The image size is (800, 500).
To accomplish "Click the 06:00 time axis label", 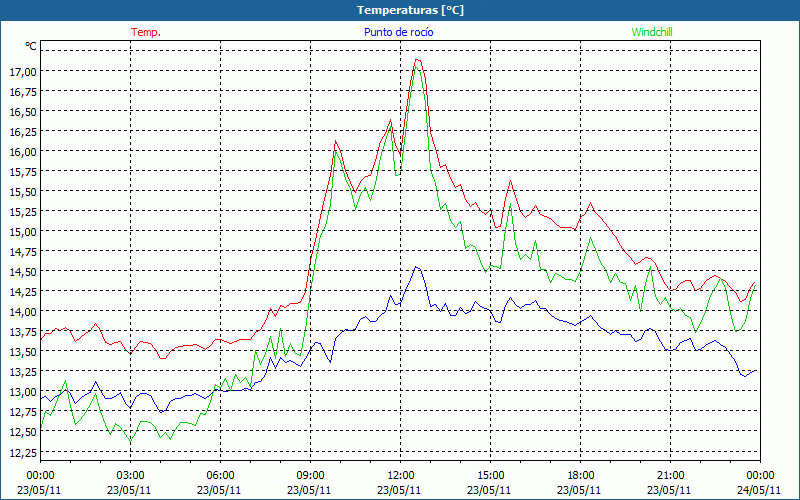I will 220,476.
